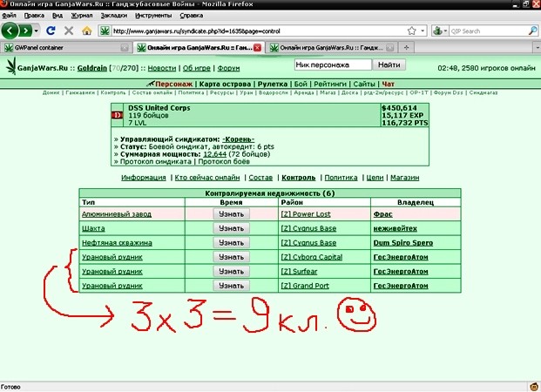Open the Протокол синдиката link
541x392 pixels.
(156, 161)
